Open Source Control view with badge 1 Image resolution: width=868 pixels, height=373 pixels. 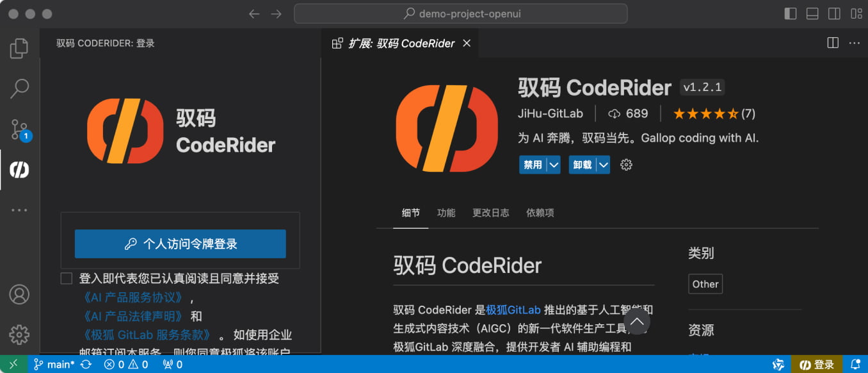point(19,129)
